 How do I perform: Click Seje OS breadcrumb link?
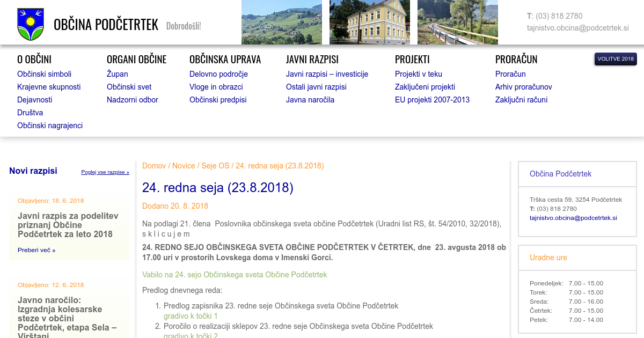[x=215, y=166]
